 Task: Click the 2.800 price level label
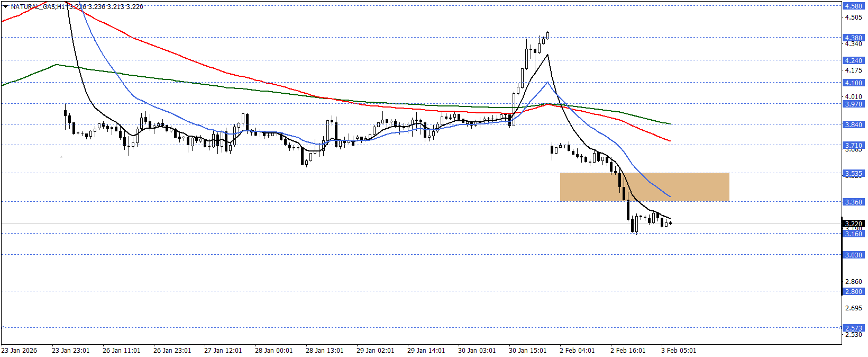click(853, 291)
